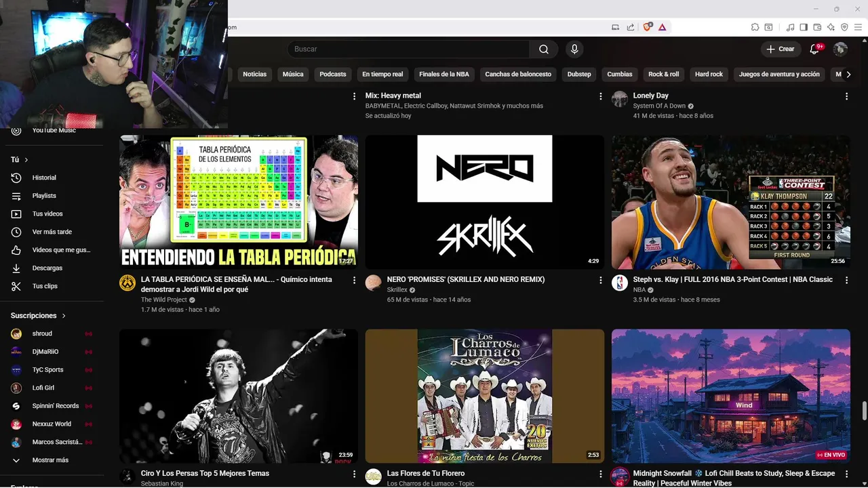Open options menu for Ciro Y Los Persas video
This screenshot has width=868, height=488.
354,474
